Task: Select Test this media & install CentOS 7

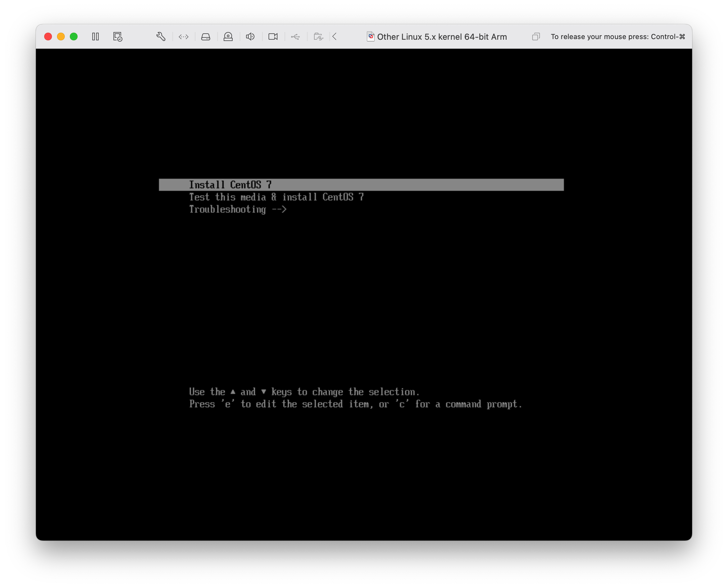Action: 277,197
